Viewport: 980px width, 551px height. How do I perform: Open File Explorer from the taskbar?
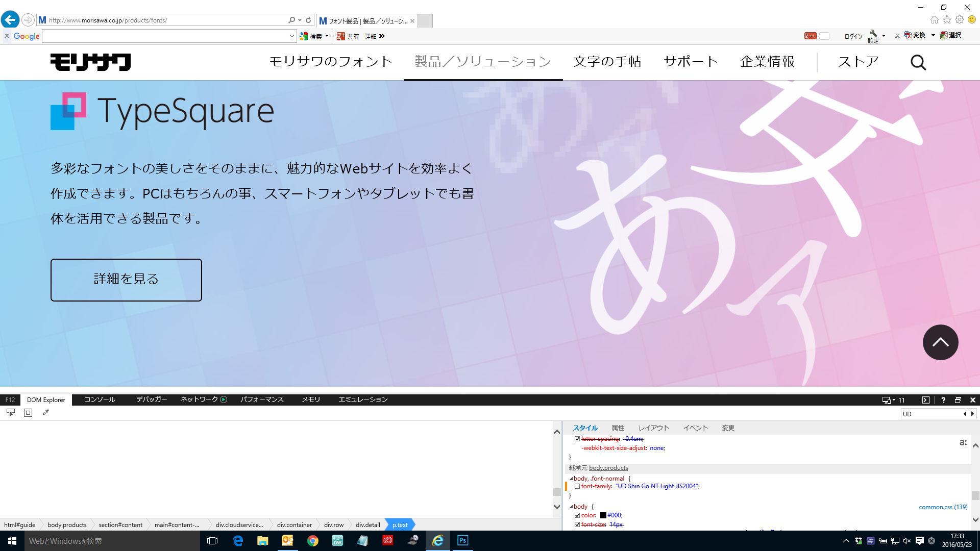[x=263, y=540]
